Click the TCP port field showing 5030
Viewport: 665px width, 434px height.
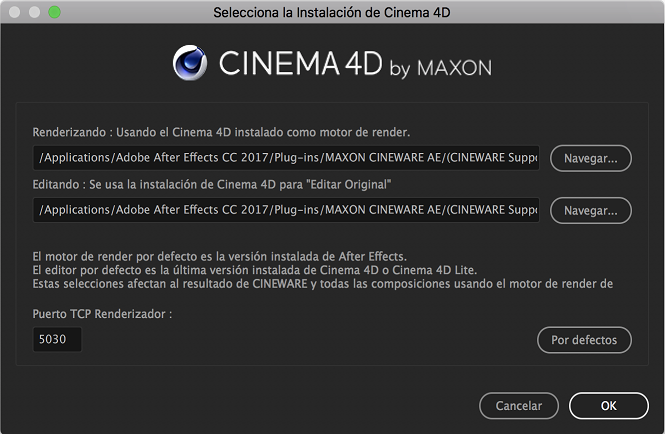click(x=57, y=340)
